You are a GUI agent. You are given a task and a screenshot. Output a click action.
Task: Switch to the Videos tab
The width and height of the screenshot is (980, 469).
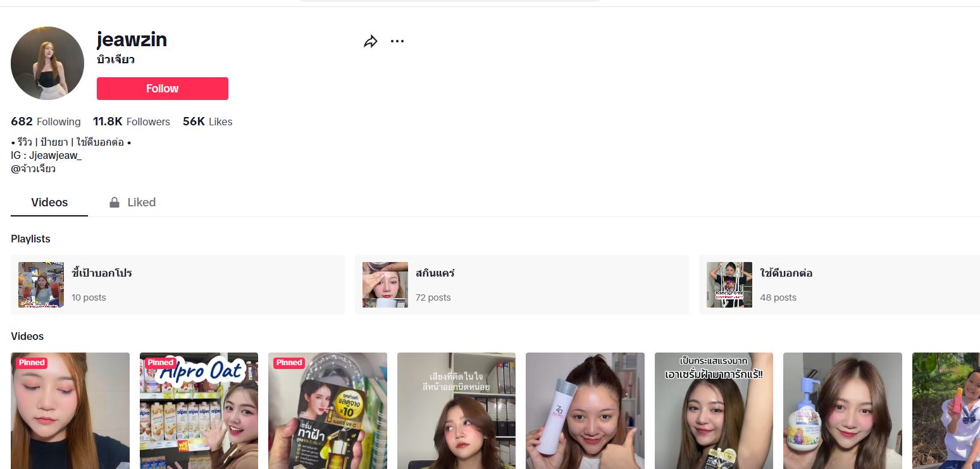[49, 203]
